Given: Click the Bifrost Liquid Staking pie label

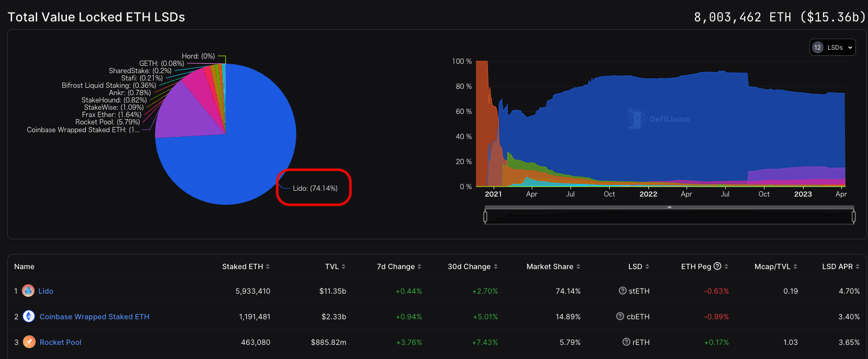Looking at the screenshot, I should pos(109,85).
